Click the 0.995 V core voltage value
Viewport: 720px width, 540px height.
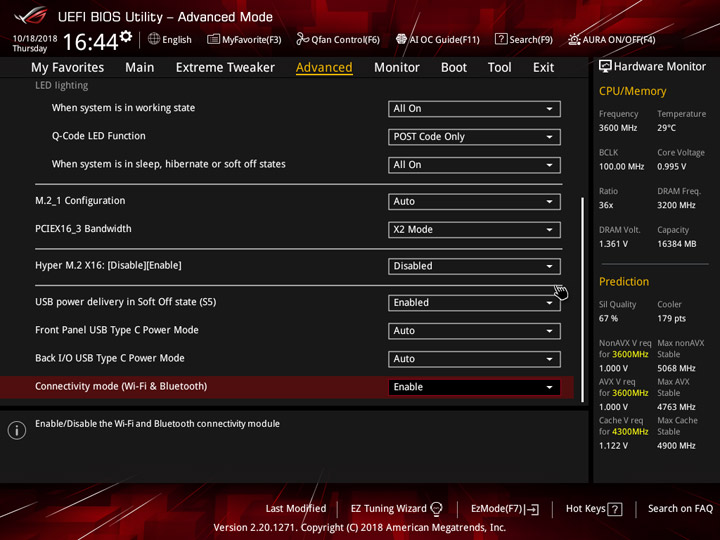tap(671, 167)
